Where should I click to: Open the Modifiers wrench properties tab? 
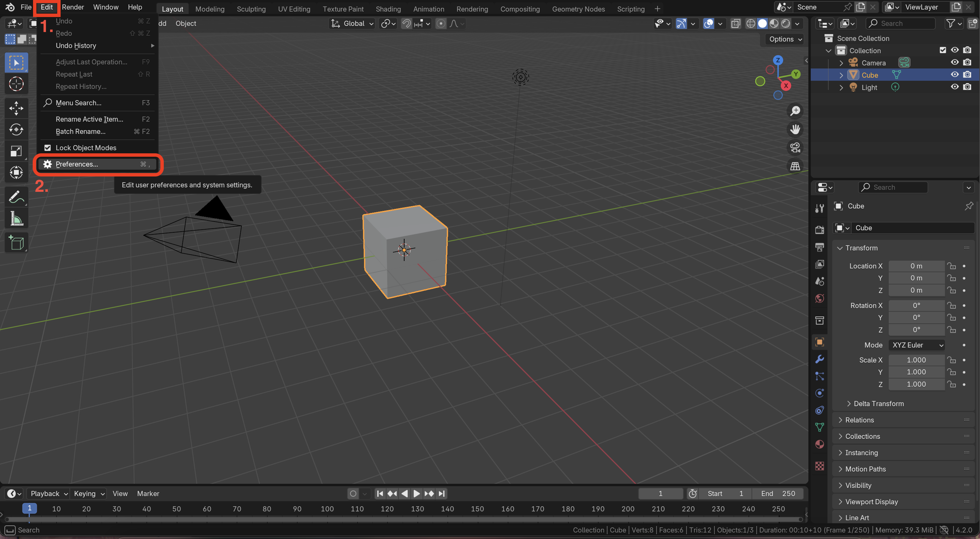point(820,359)
